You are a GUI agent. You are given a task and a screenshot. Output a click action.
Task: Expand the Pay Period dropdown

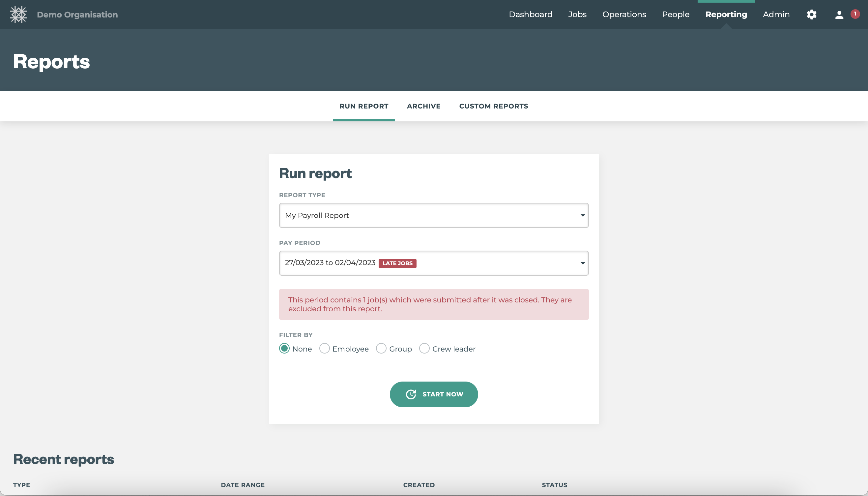[434, 263]
